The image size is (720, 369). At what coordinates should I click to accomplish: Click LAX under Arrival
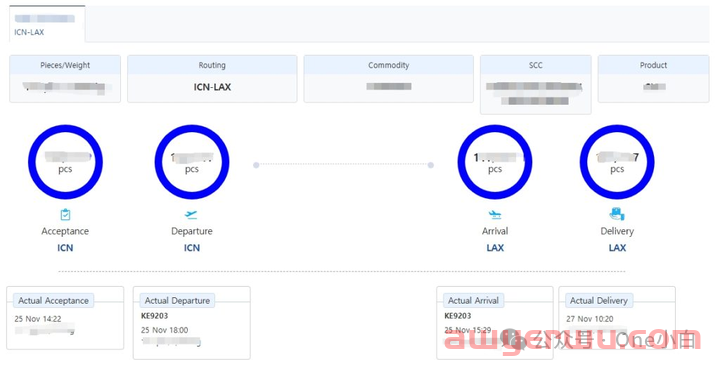coord(495,248)
